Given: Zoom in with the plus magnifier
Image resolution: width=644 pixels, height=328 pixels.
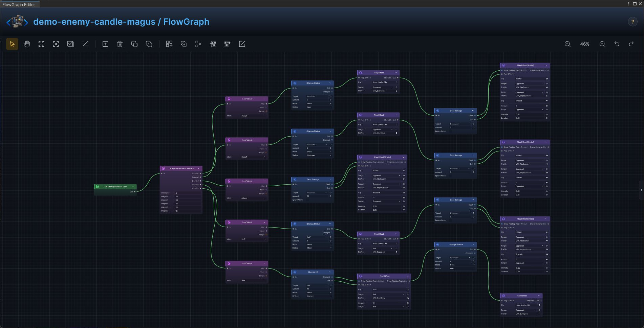Looking at the screenshot, I should [x=602, y=44].
